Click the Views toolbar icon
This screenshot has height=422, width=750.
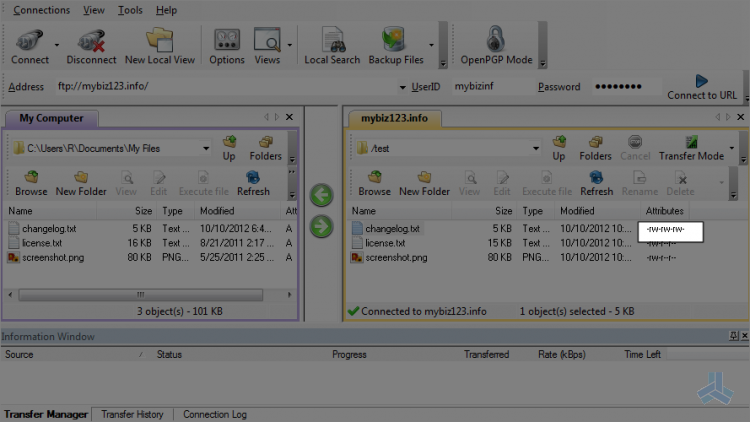click(267, 46)
